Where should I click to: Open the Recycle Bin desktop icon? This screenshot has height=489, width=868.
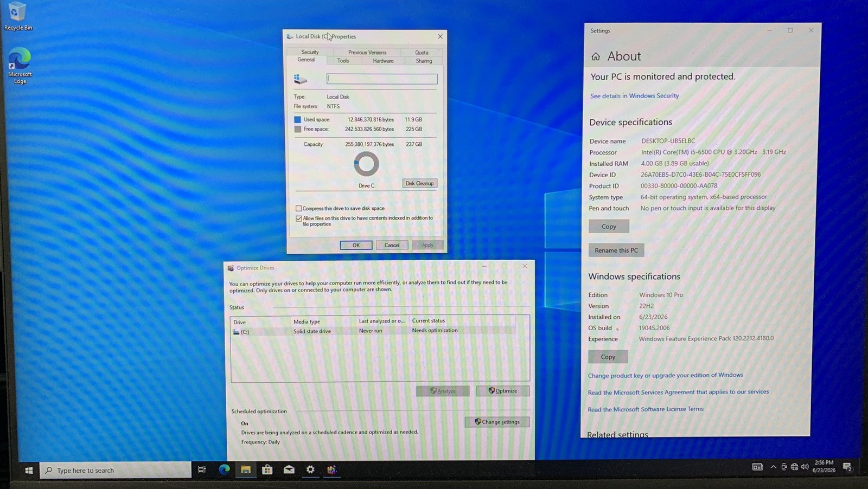coord(17,16)
